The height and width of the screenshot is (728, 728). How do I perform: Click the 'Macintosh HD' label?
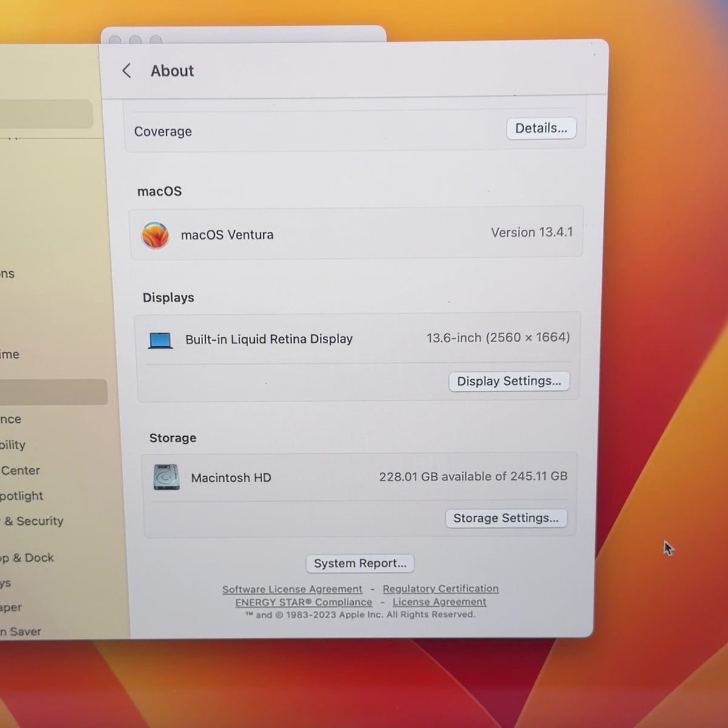[x=231, y=478]
